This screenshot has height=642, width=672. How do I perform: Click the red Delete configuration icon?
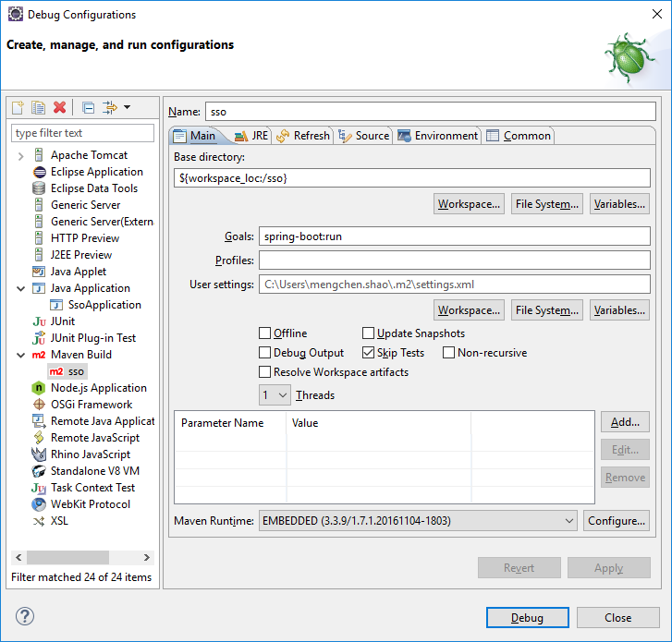pyautogui.click(x=59, y=107)
